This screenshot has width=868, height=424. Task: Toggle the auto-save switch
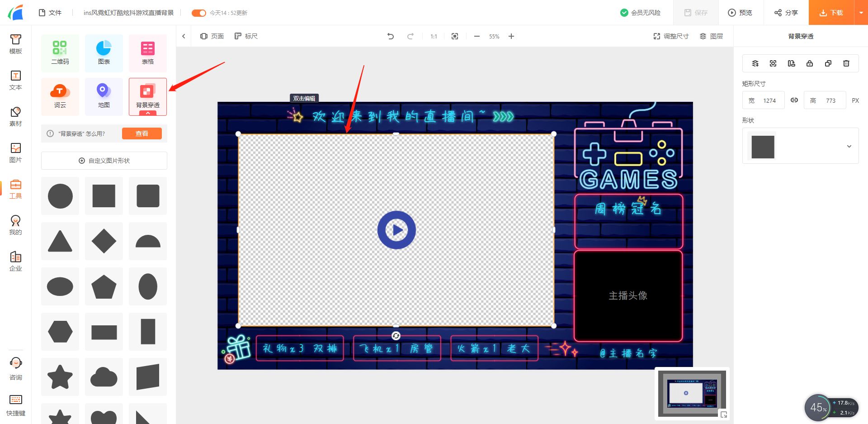click(198, 13)
